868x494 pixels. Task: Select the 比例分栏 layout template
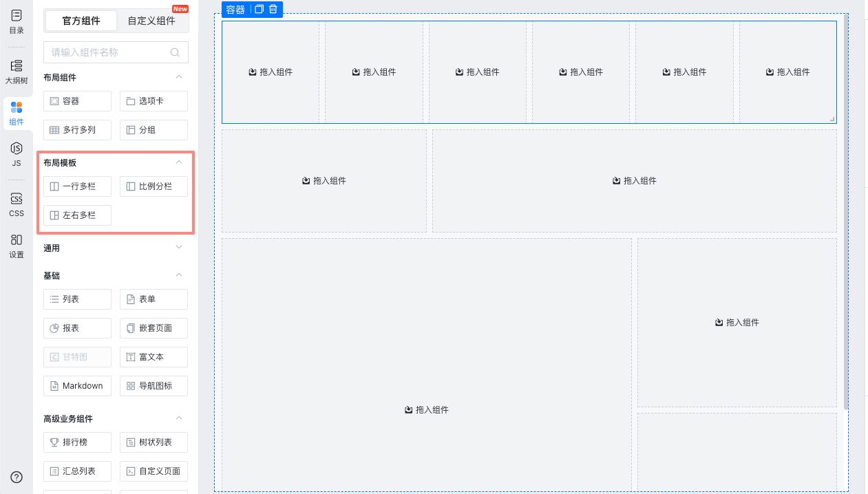click(x=154, y=186)
